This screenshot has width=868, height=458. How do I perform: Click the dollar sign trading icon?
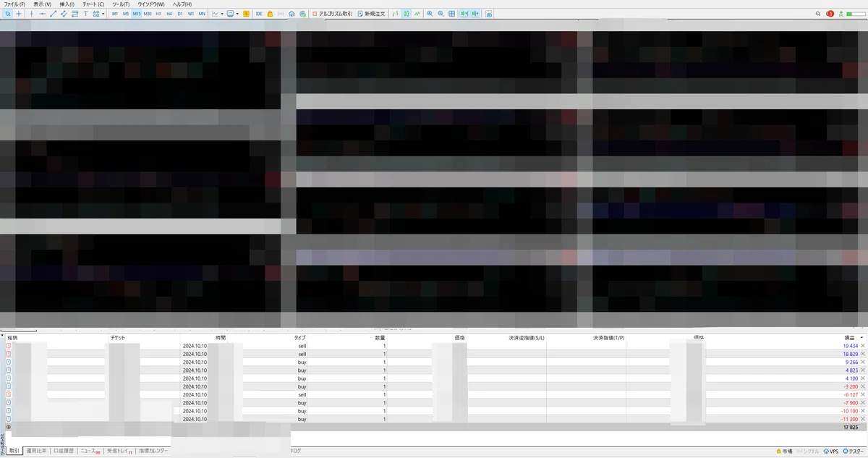pyautogui.click(x=246, y=14)
